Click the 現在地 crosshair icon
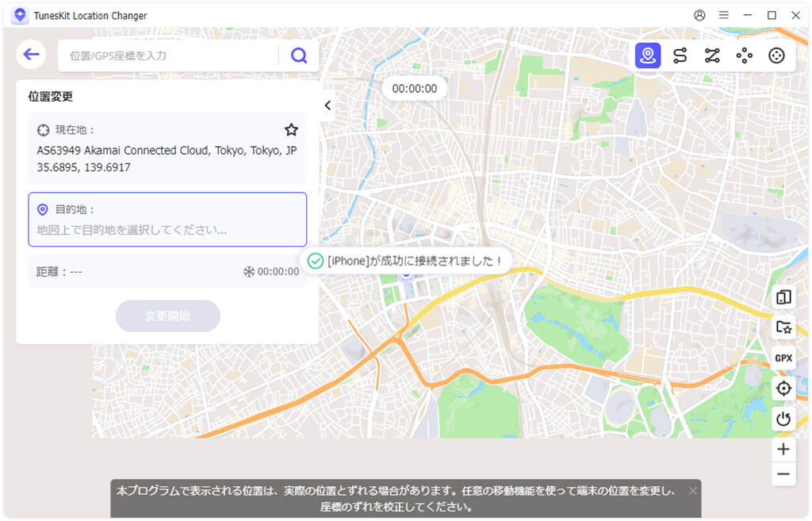Viewport: 812px width, 521px height. point(43,130)
